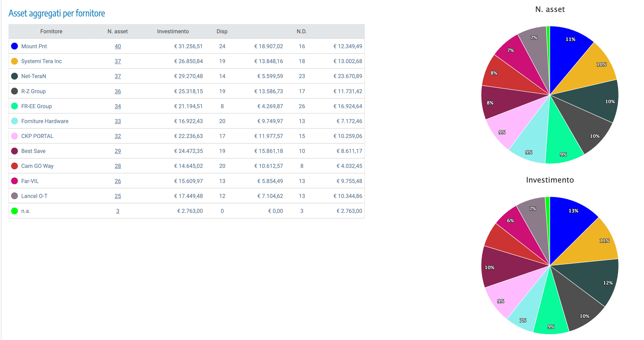Sort by the Investimento column header
This screenshot has height=340, width=644.
(x=173, y=31)
